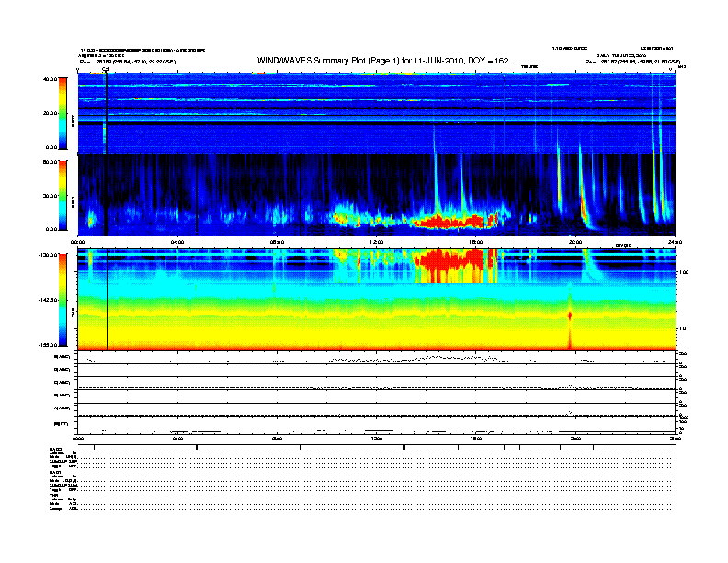The height and width of the screenshot is (563, 728).
Task: Click the Rs position text at top left
Action: [x=128, y=62]
